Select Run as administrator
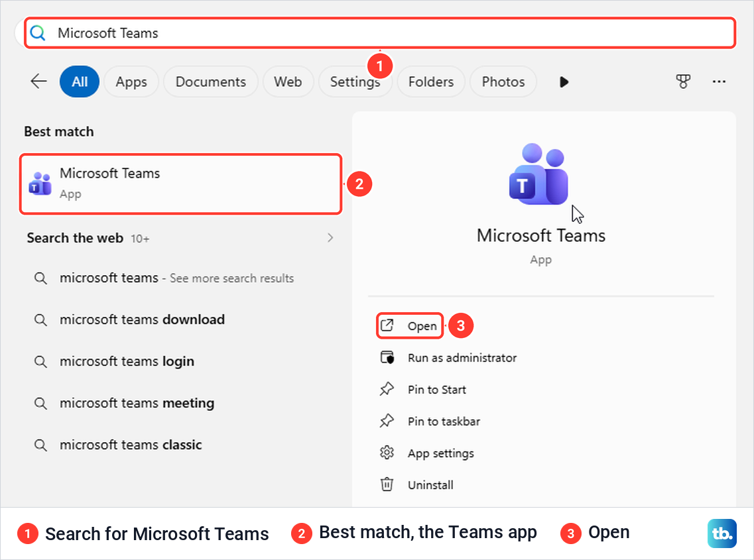The height and width of the screenshot is (560, 754). [x=462, y=358]
